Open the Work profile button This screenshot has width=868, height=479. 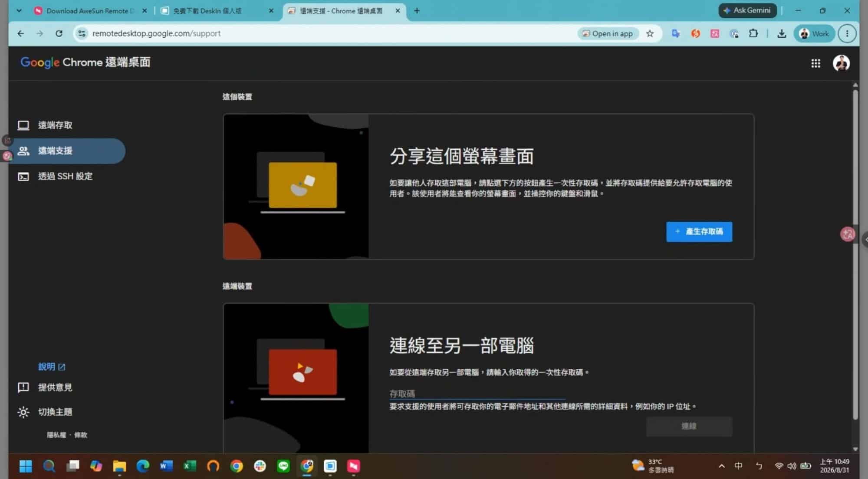coord(814,33)
